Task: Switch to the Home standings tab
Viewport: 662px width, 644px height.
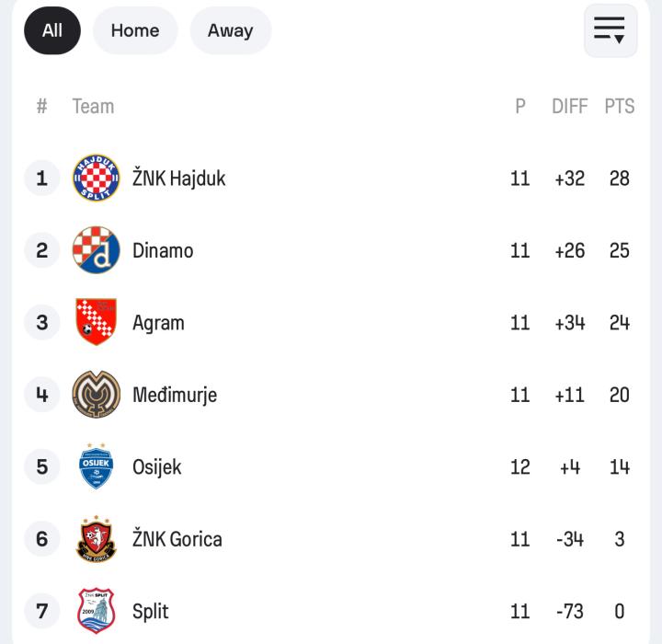Action: coord(135,30)
